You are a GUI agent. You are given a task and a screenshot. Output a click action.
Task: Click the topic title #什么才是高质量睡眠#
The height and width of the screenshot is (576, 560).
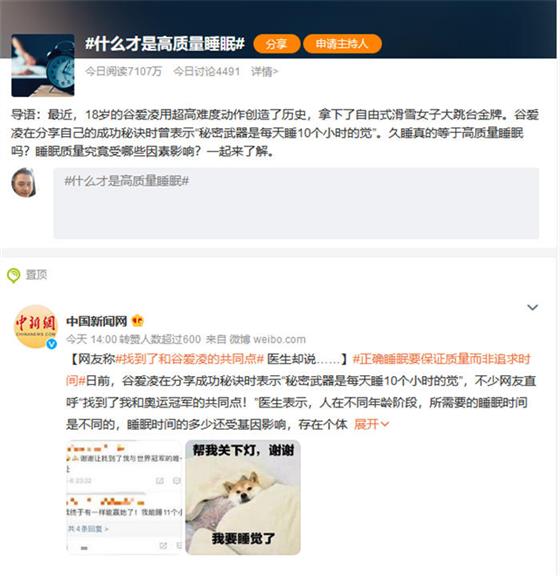(x=165, y=44)
